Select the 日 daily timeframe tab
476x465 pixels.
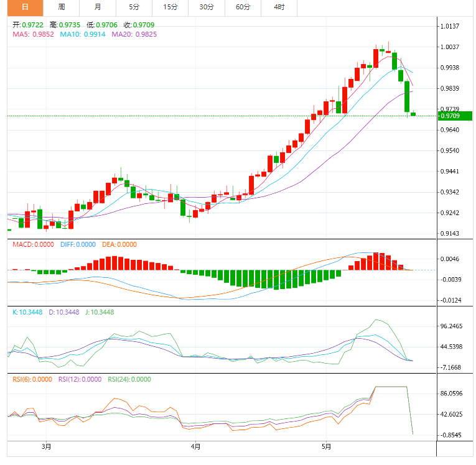pyautogui.click(x=25, y=7)
